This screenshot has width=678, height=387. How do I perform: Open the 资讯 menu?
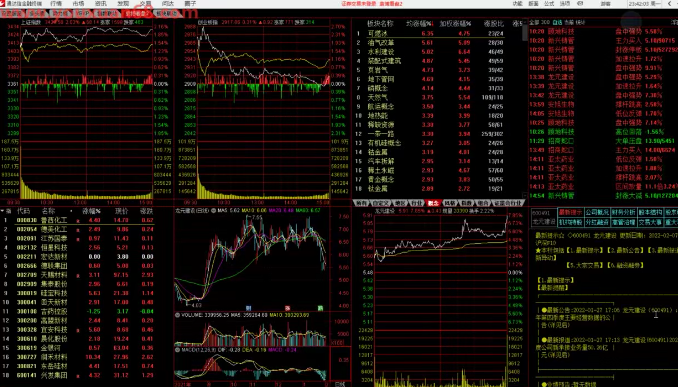(x=101, y=3)
